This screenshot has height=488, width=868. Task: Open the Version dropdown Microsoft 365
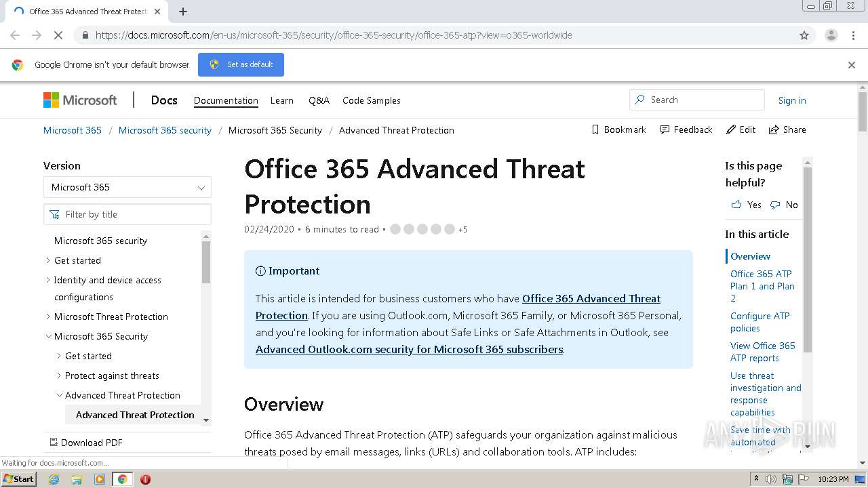(x=127, y=187)
